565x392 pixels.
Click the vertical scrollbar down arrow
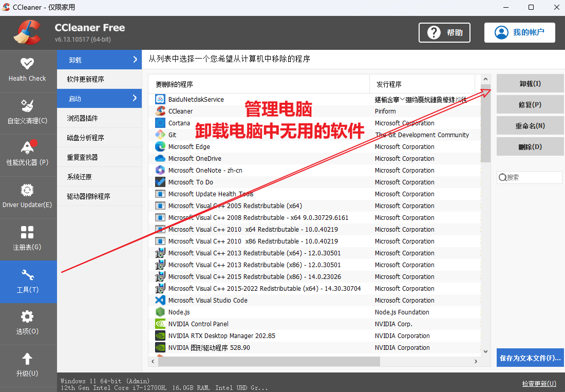coord(485,351)
